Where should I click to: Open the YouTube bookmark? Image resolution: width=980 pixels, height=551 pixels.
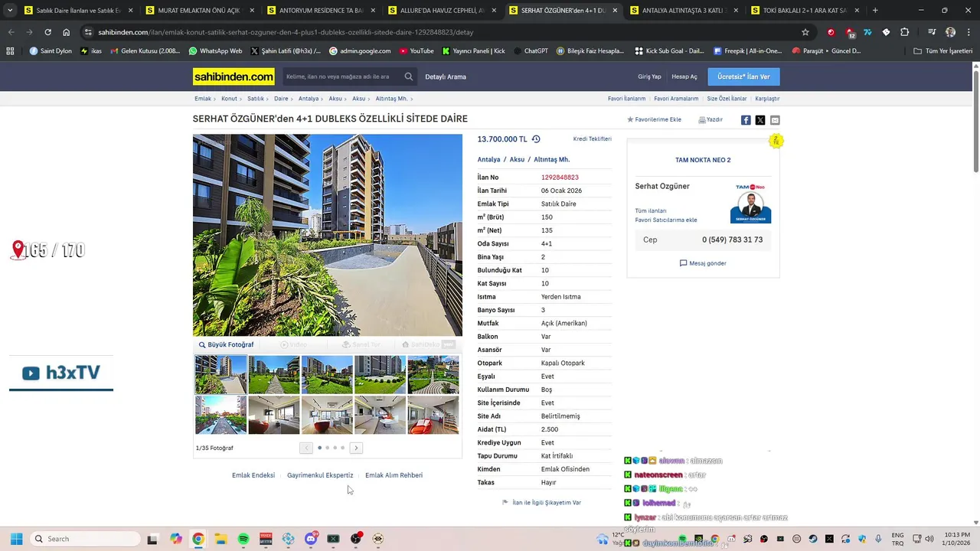[x=416, y=51]
